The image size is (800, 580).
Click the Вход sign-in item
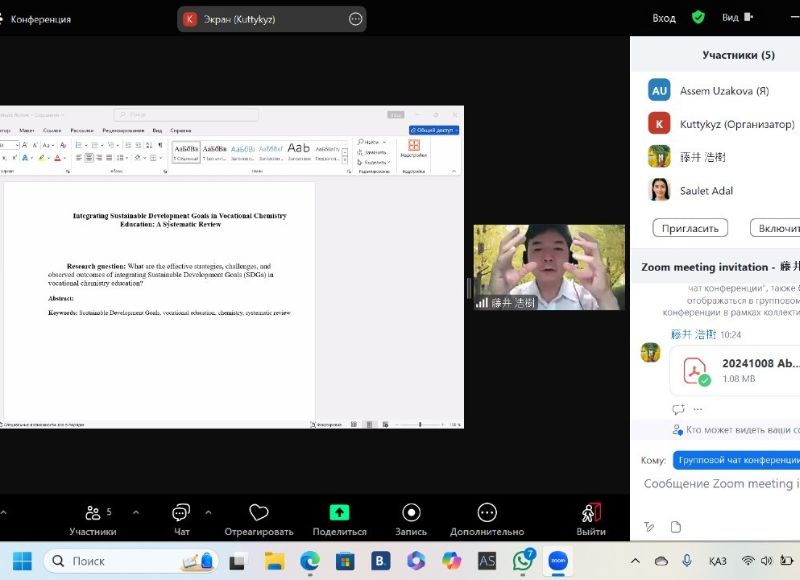tap(664, 18)
